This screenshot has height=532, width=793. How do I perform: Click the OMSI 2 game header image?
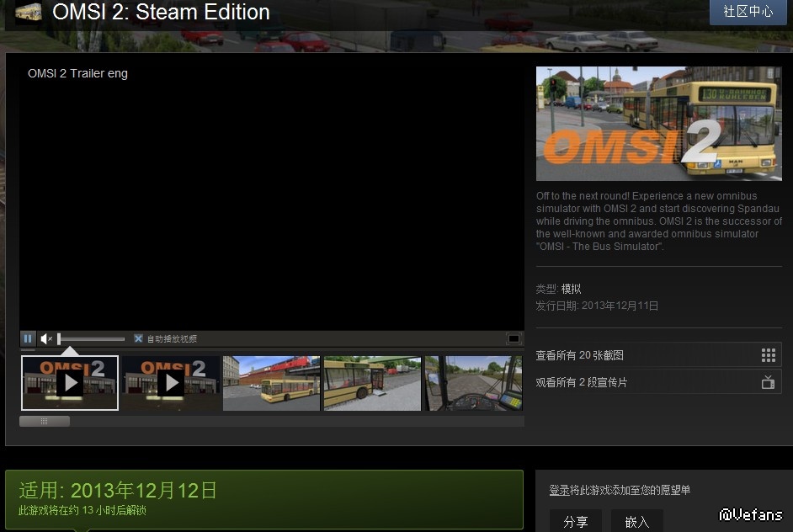659,124
